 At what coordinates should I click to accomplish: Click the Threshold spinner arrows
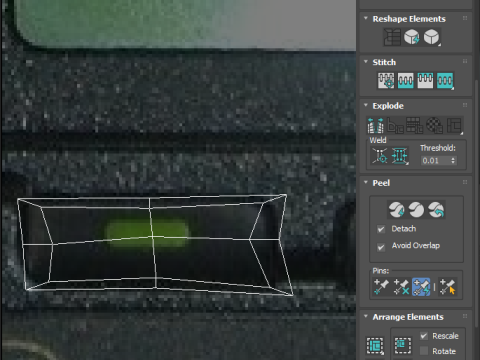[x=453, y=161]
